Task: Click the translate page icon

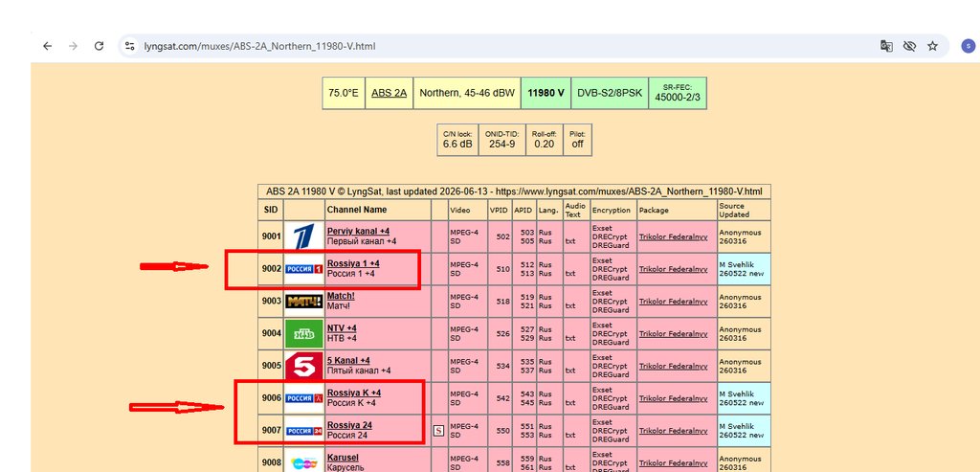Action: (886, 46)
